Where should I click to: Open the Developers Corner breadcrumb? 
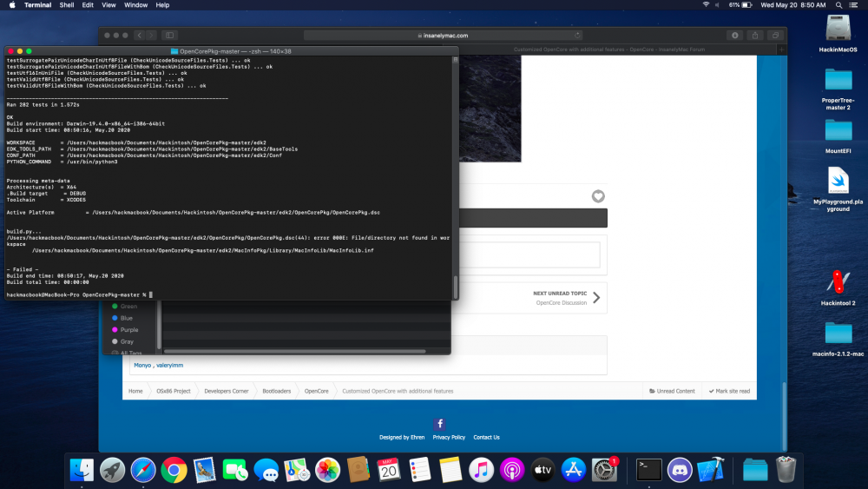227,391
